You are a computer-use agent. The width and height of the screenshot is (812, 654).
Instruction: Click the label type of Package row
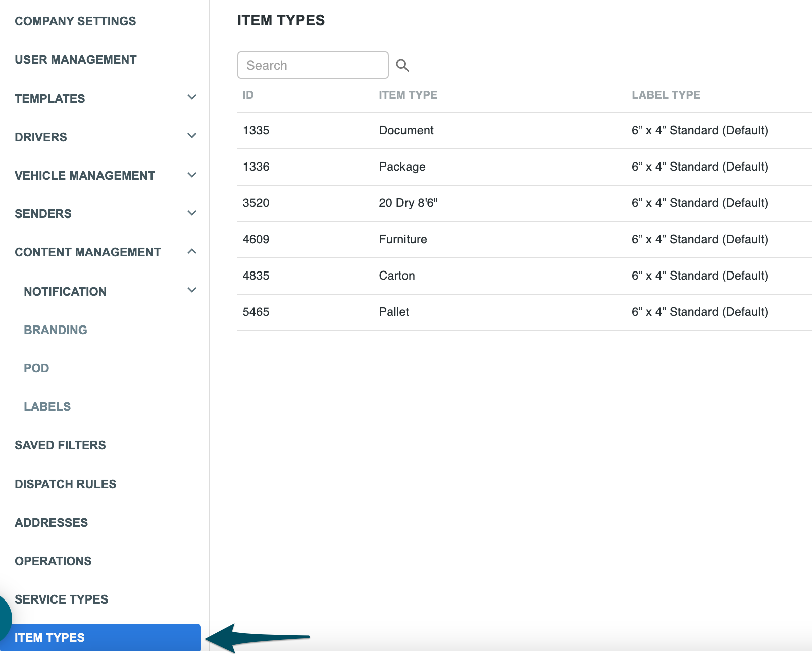coord(700,167)
